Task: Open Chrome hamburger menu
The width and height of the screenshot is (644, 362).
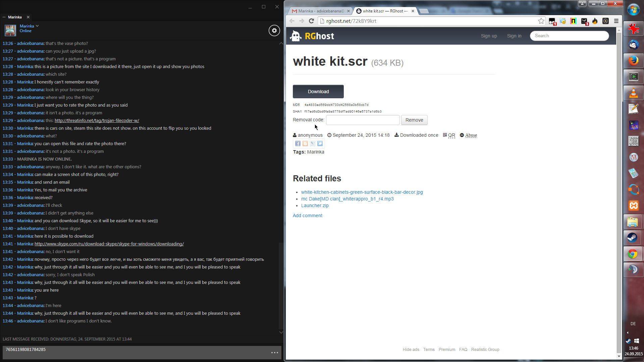Action: 616,21
